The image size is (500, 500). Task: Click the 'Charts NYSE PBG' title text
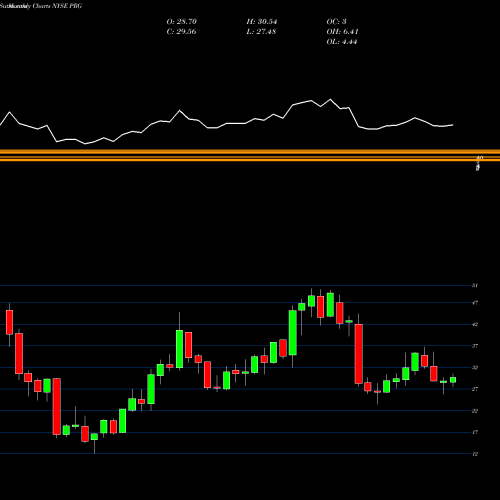coord(57,6)
